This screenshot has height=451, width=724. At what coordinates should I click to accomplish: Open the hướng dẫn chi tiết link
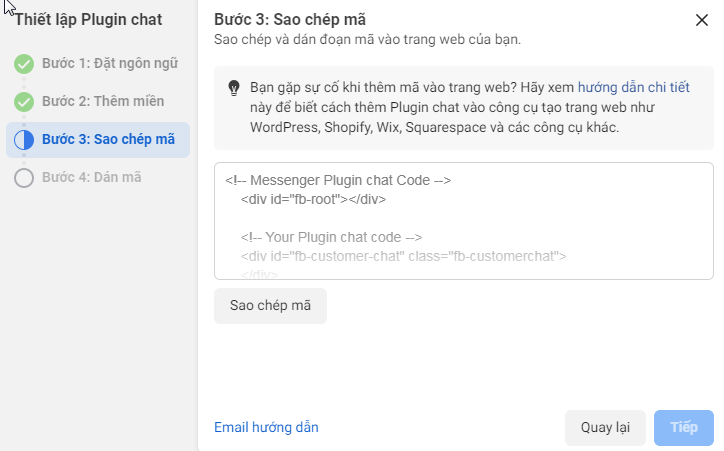(634, 87)
